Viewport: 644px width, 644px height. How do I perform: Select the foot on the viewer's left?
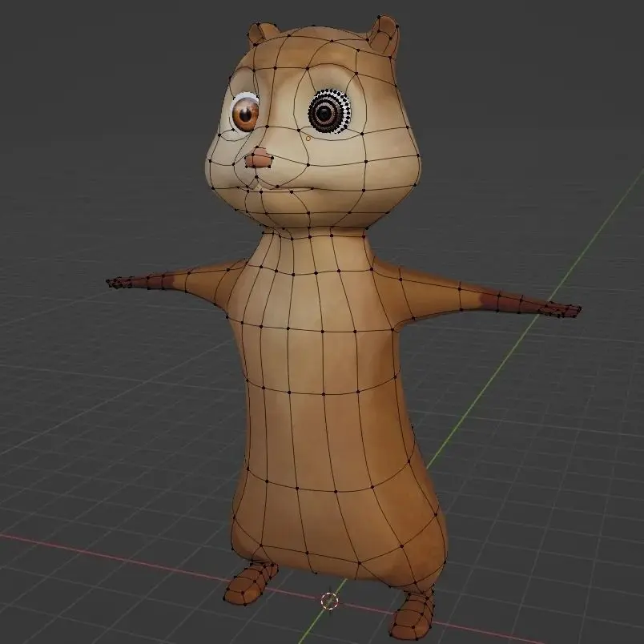[250, 583]
